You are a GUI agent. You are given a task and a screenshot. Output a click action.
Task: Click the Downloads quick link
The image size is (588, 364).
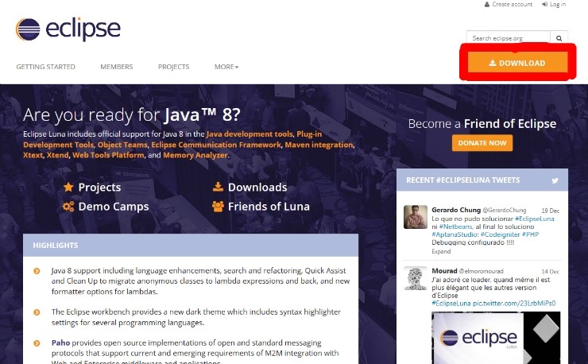257,187
